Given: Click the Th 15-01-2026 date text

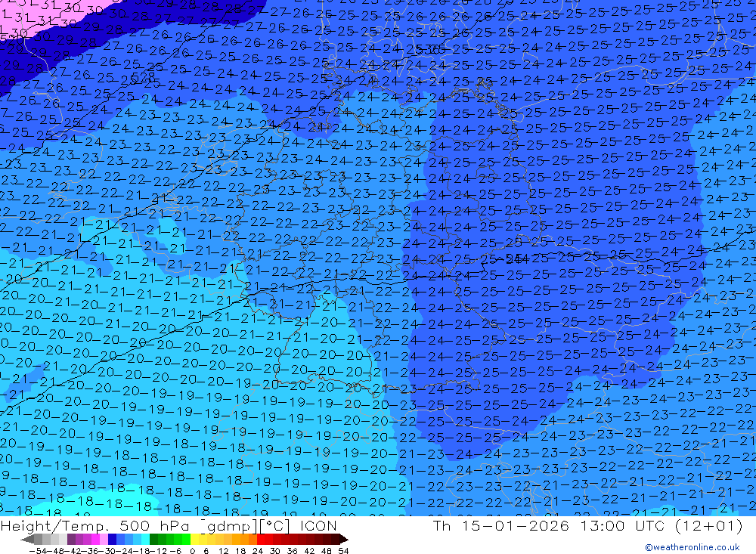Looking at the screenshot, I should point(501,525).
